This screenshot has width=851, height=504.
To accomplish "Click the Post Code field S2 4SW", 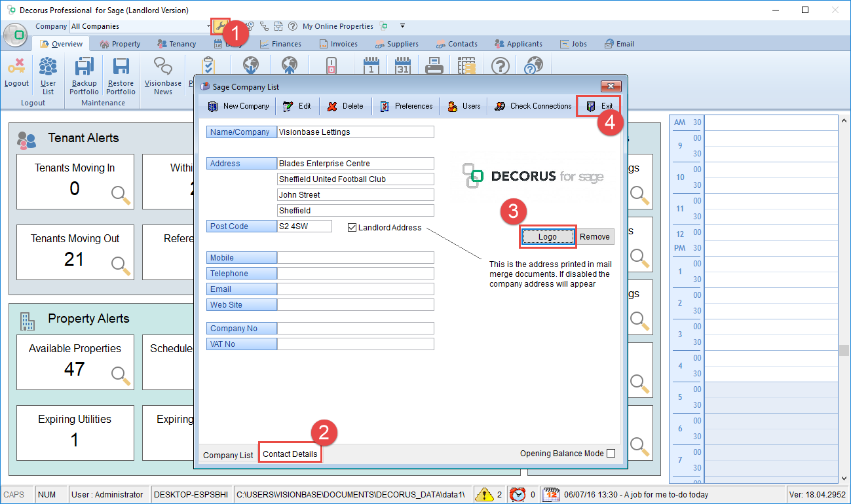I will pos(305,226).
